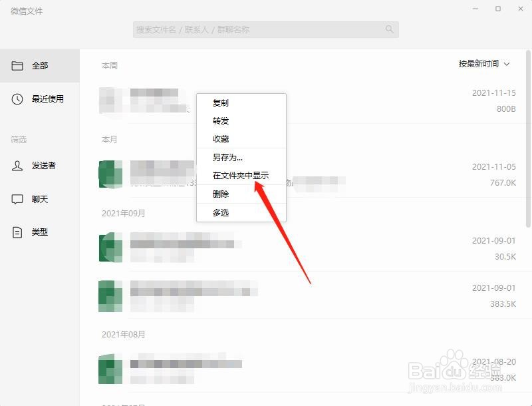This screenshot has width=532, height=406.
Task: Filter by 类型 document icon
Action: click(x=17, y=232)
